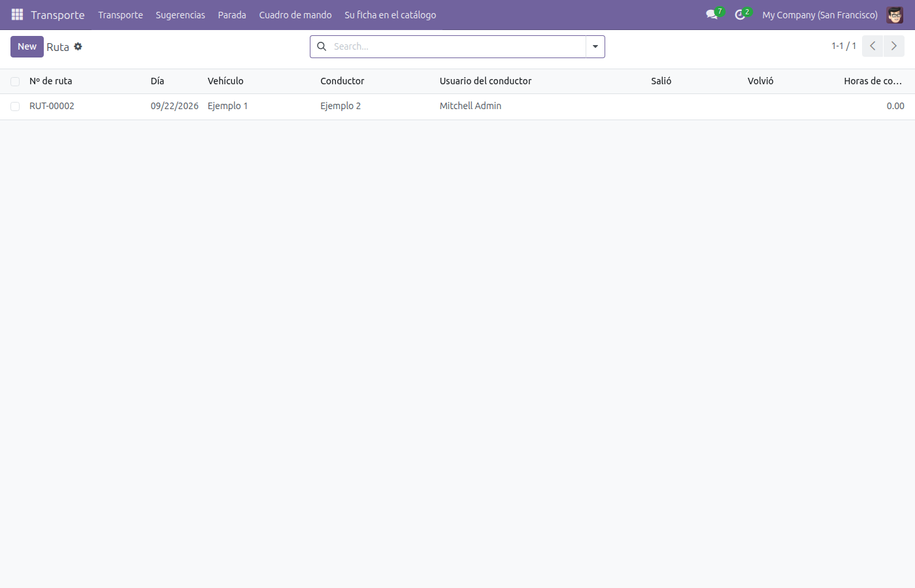915x588 pixels.
Task: Sort by Conductor column header
Action: click(x=342, y=81)
